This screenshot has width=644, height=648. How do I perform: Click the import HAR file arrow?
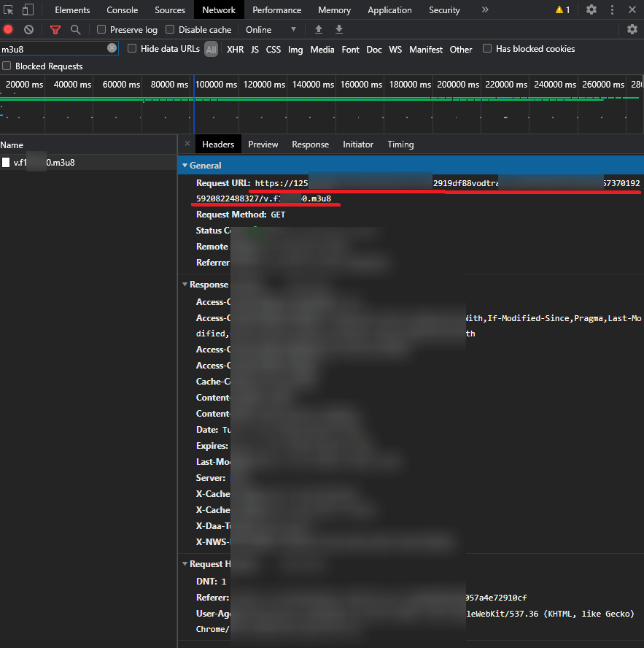pos(318,29)
